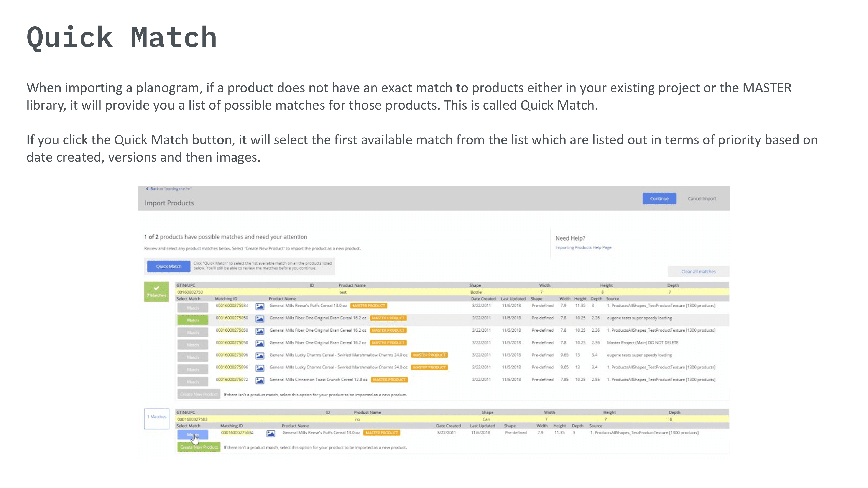
Task: Click the MASTER PRODUCT badge on Cinnamon Toast
Action: point(389,380)
